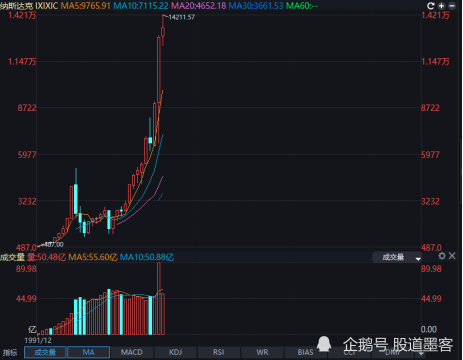
Task: Select the BIAS indicator button
Action: (305, 352)
